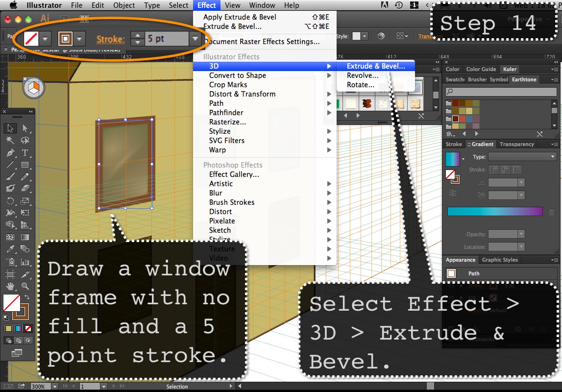Switch to Graphic Styles tab
The width and height of the screenshot is (562, 392).
pos(500,260)
